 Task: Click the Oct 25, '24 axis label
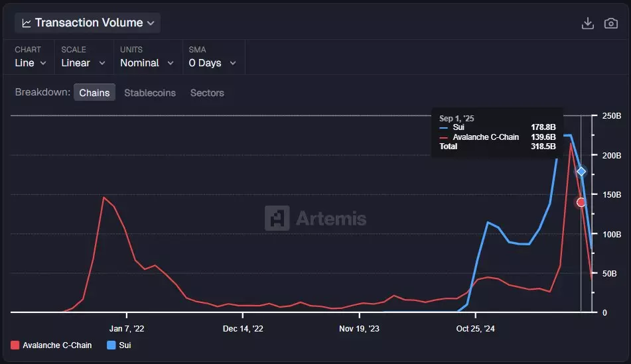pyautogui.click(x=476, y=328)
